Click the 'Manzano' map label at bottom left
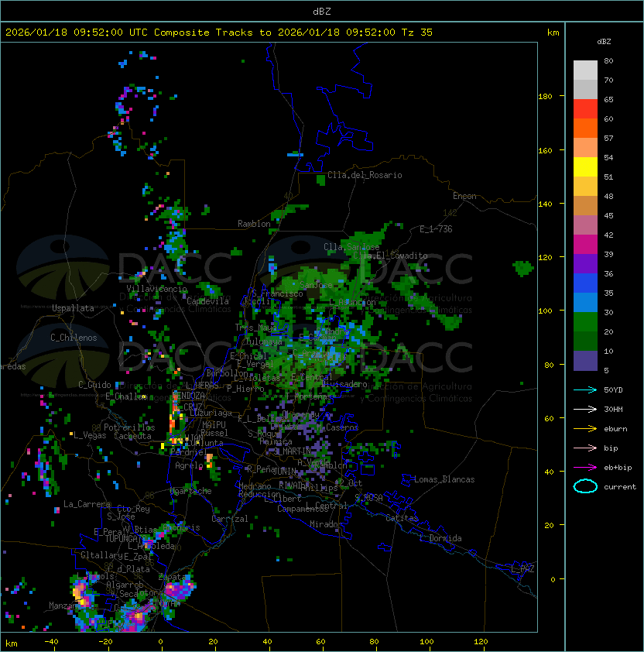 [x=63, y=606]
